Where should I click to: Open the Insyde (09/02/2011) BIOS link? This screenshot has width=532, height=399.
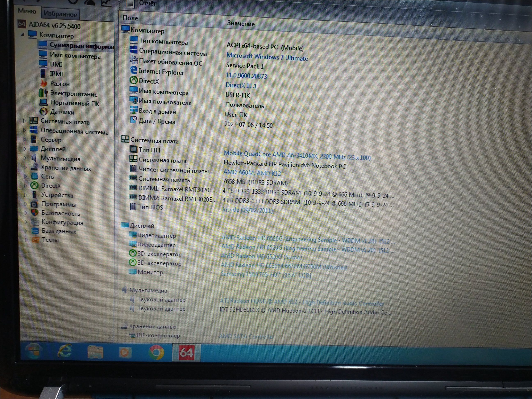pos(247,210)
